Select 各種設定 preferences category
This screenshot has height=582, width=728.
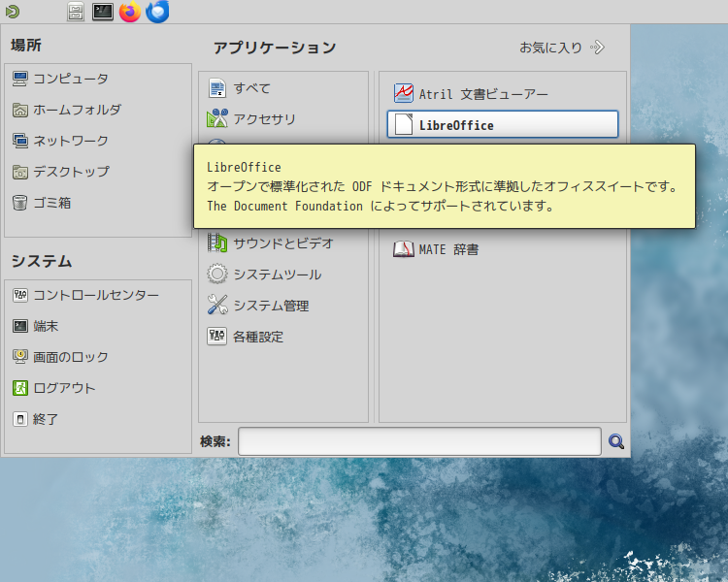pyautogui.click(x=246, y=336)
